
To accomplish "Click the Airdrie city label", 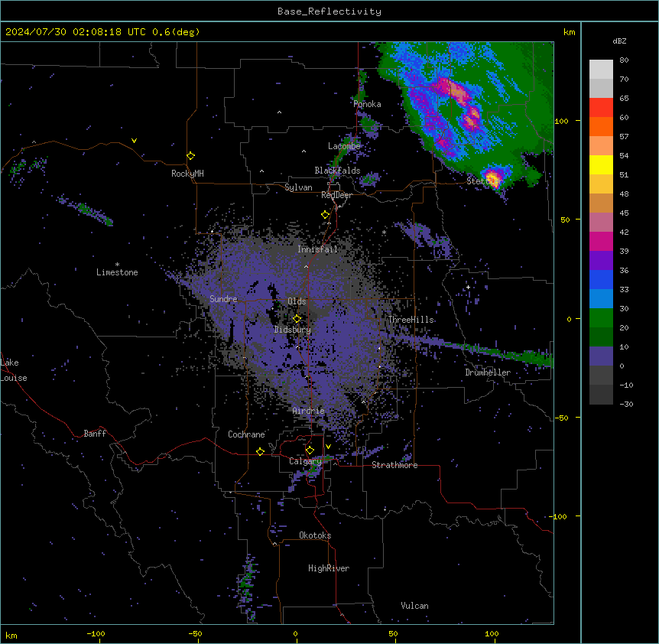I will tap(309, 411).
